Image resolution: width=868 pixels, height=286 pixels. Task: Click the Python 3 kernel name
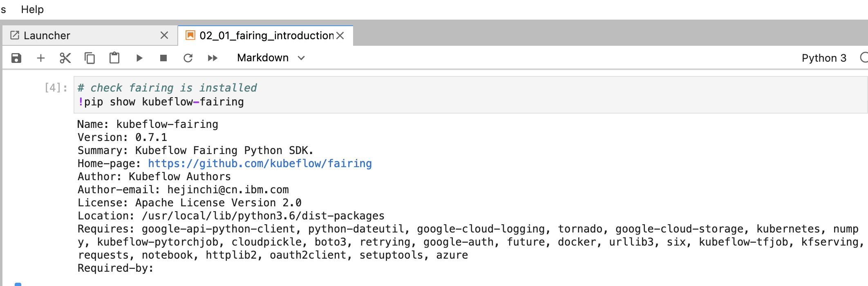click(x=824, y=58)
